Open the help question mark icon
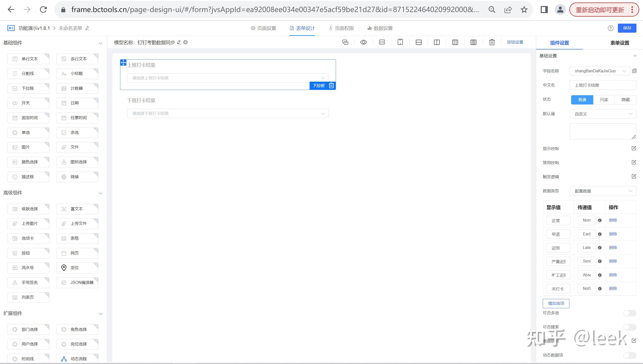The height and width of the screenshot is (364, 643). point(611,28)
